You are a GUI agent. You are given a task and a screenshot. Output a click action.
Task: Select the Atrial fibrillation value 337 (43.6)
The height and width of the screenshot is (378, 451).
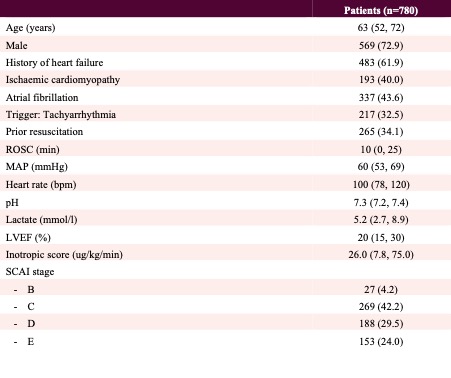(x=381, y=98)
